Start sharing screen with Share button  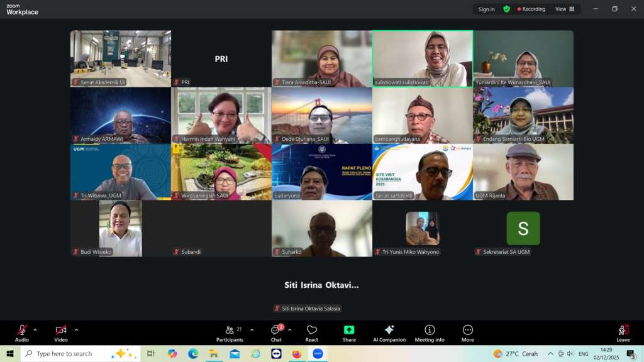point(349,333)
